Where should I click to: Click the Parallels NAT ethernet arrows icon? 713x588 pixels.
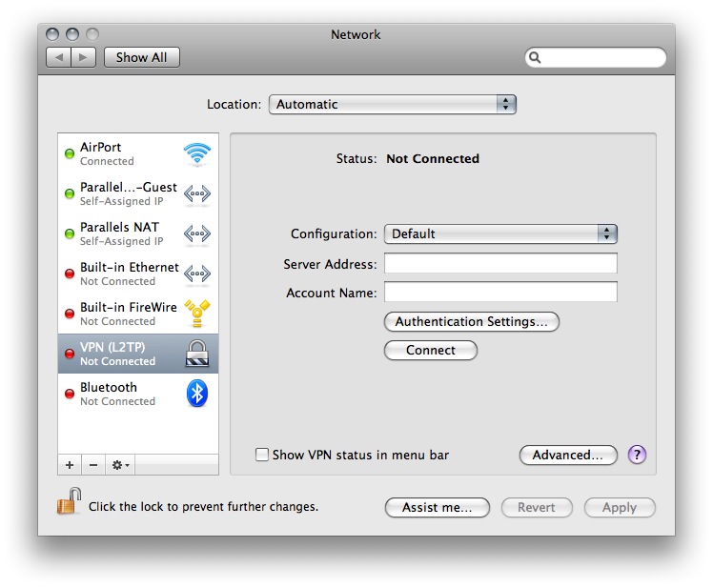197,233
